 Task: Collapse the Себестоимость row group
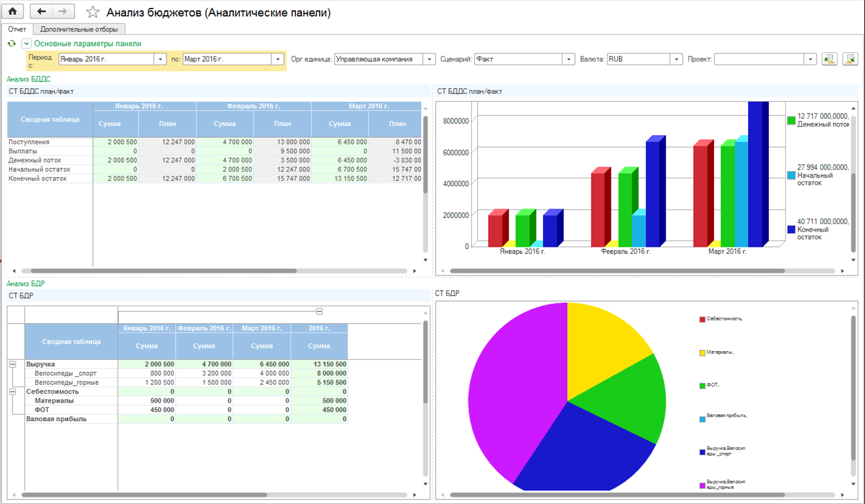click(x=12, y=392)
